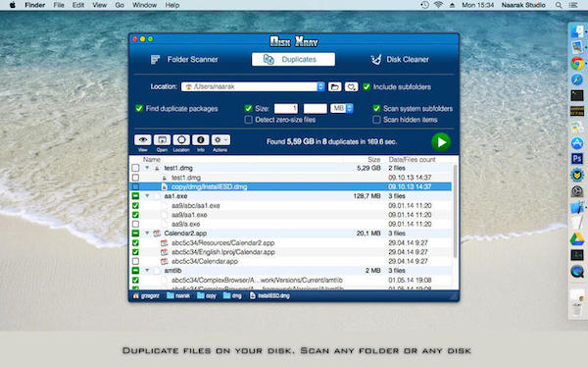Click the green start scan button
This screenshot has width=588, height=368.
coord(441,142)
